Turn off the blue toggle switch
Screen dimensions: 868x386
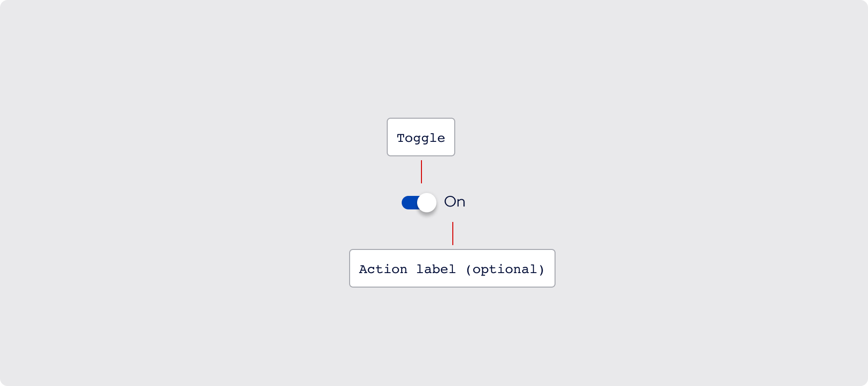[x=419, y=203]
